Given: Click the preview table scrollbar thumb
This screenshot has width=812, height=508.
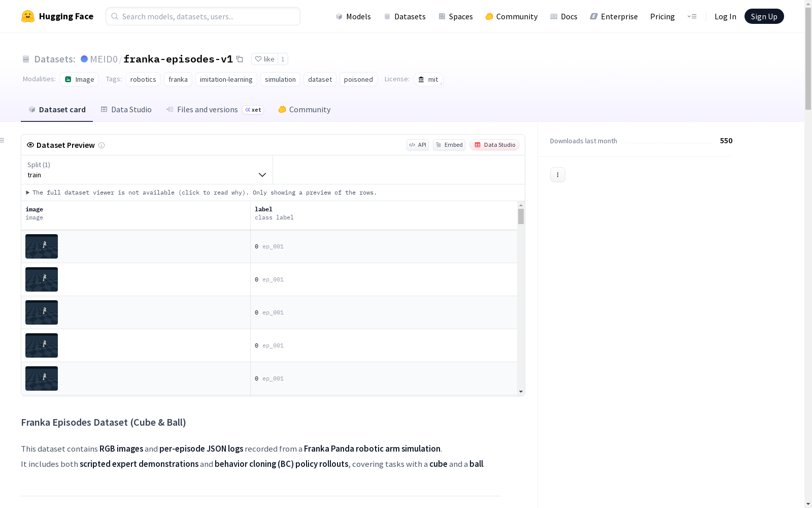Looking at the screenshot, I should pos(521,216).
